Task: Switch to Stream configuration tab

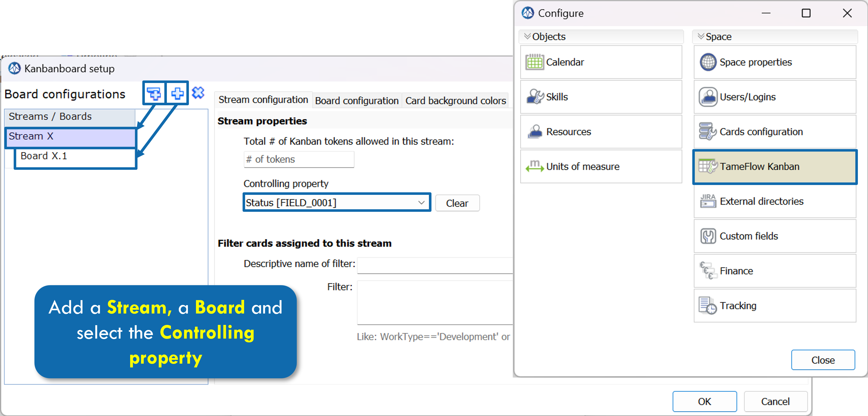Action: (263, 100)
